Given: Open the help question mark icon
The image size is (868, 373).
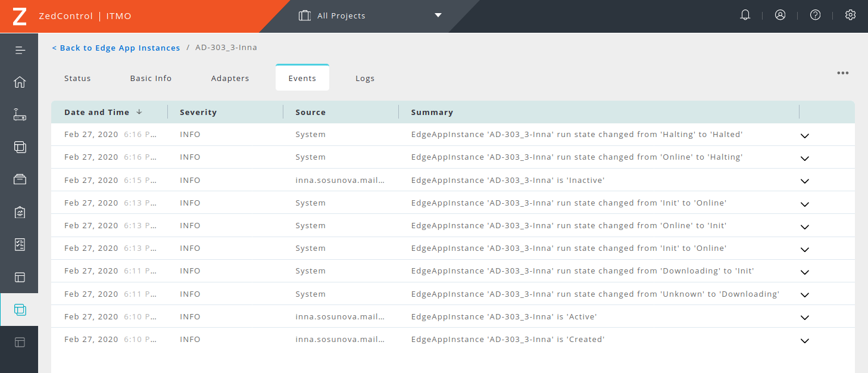Looking at the screenshot, I should (x=815, y=15).
